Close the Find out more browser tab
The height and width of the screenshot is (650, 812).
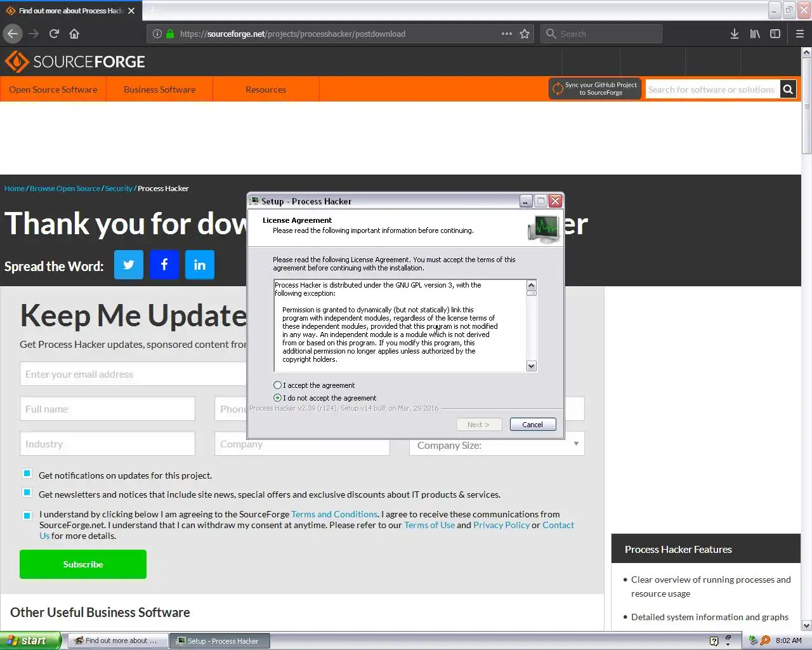[131, 11]
